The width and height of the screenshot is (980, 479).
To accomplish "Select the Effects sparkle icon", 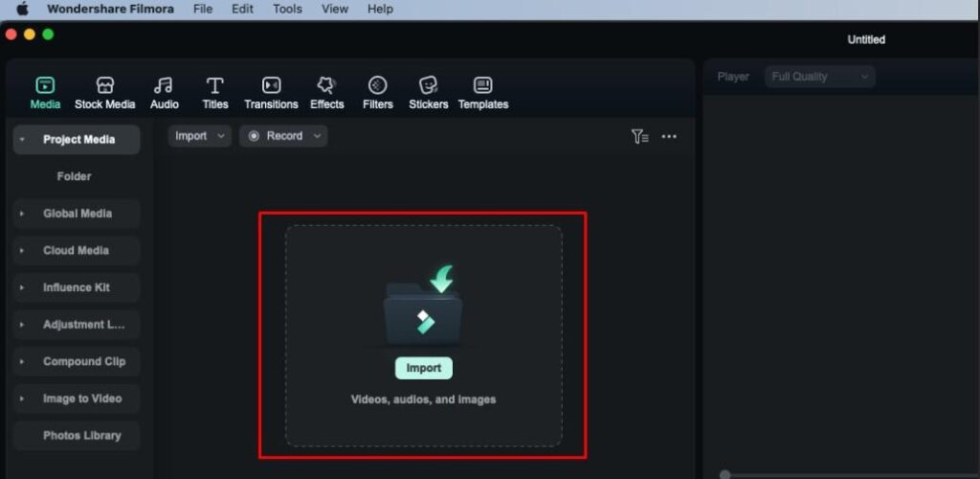I will coord(326,86).
